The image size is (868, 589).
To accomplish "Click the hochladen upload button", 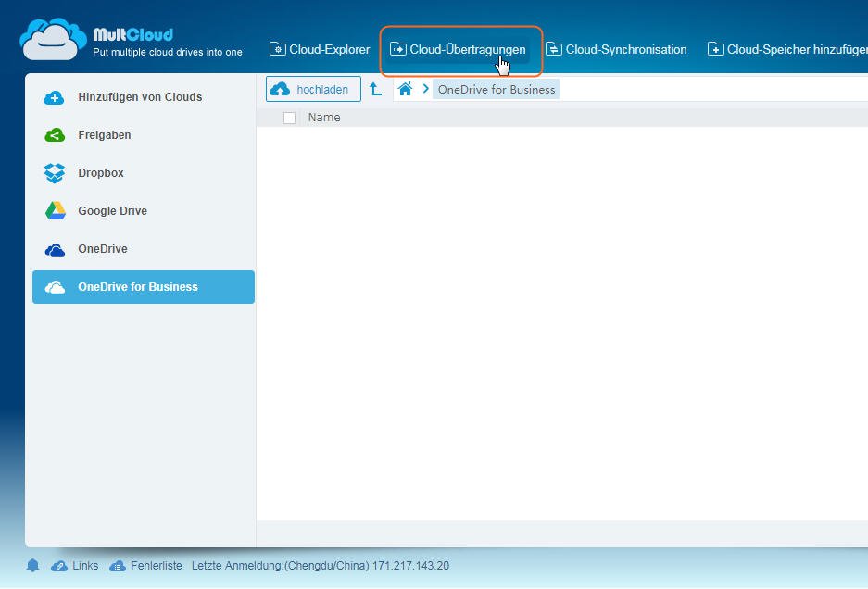I will [x=313, y=89].
